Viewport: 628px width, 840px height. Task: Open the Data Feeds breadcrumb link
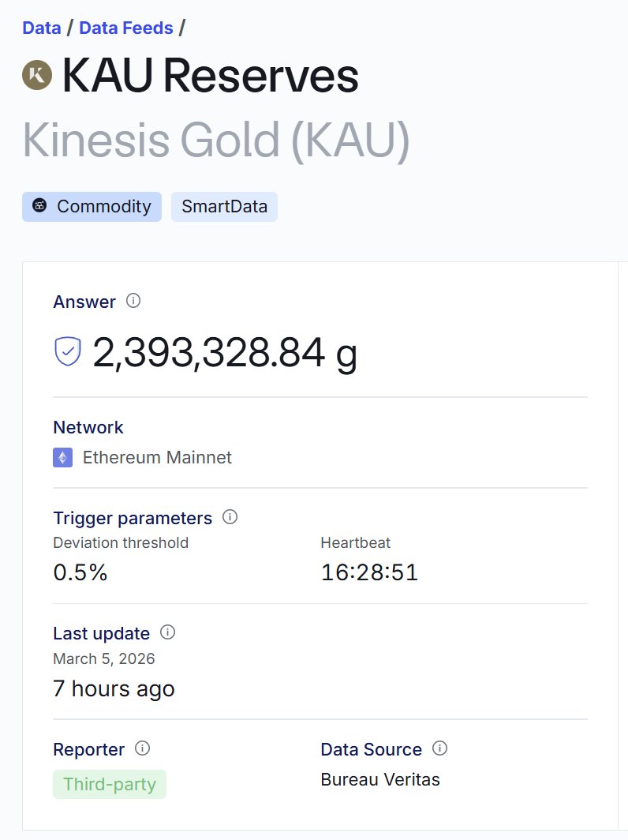[126, 28]
